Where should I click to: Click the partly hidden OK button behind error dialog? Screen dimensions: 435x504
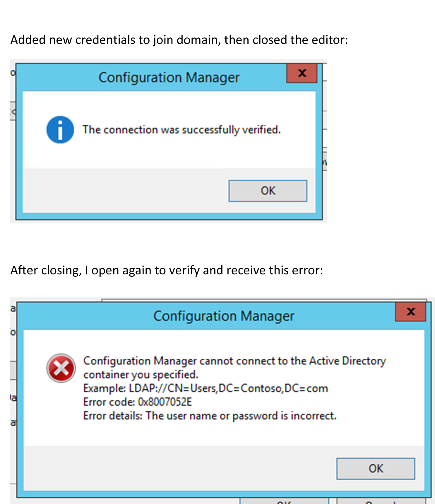point(284,501)
